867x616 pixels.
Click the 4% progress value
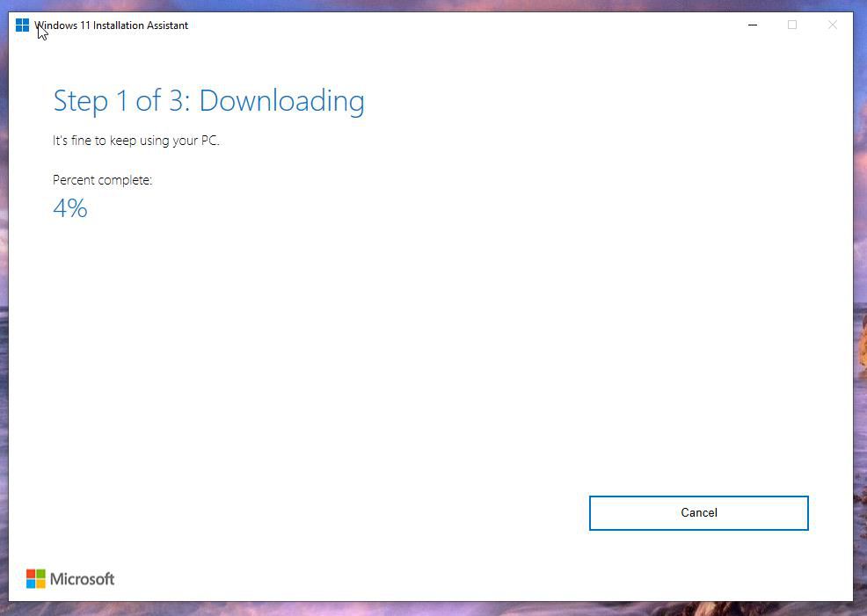(70, 208)
